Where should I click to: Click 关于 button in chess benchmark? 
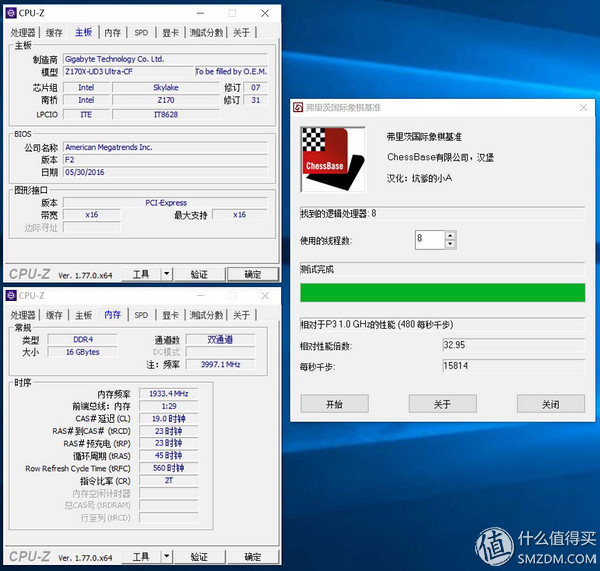[442, 404]
